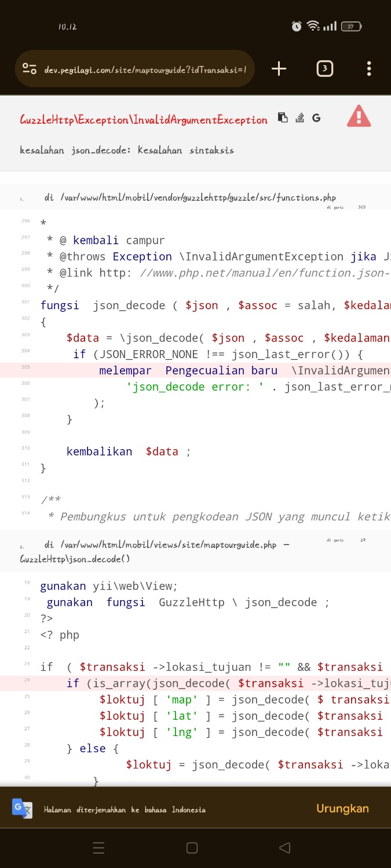Tap the red warning triangle icon
Image resolution: width=391 pixels, height=868 pixels.
359,116
